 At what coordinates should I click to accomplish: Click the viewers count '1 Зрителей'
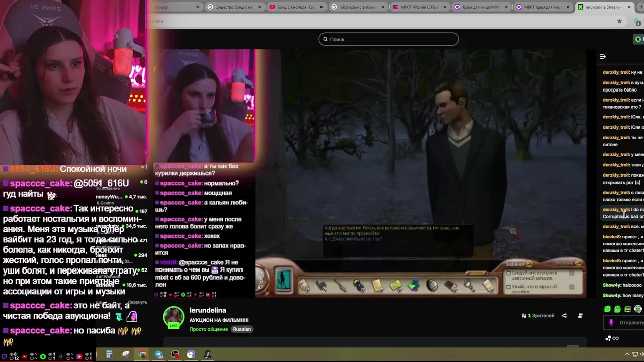[x=538, y=316]
